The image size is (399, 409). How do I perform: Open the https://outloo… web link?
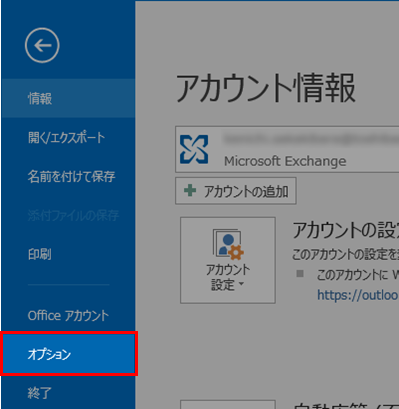tap(357, 295)
